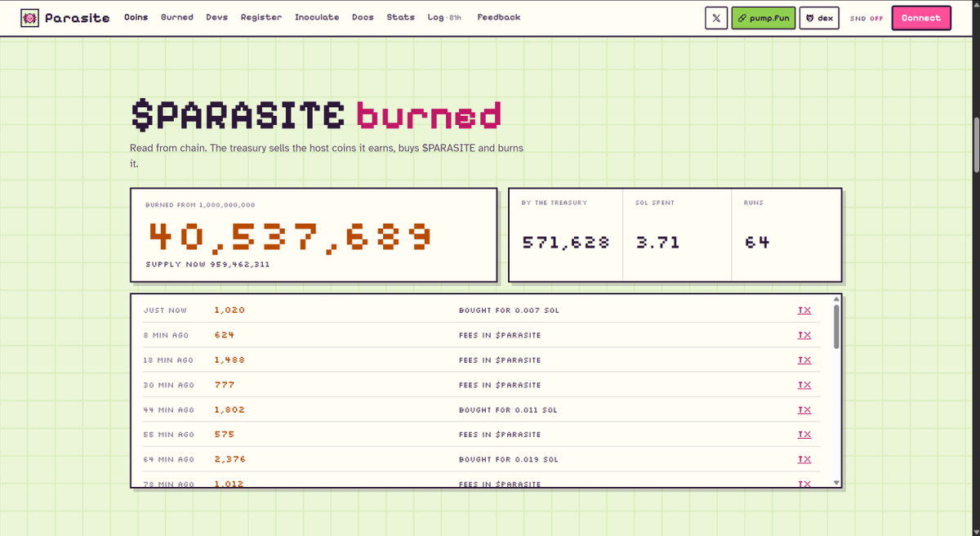Click the "SUPPLY NOW 959,462,311" text
Screen dimensions: 980x536
tap(207, 265)
